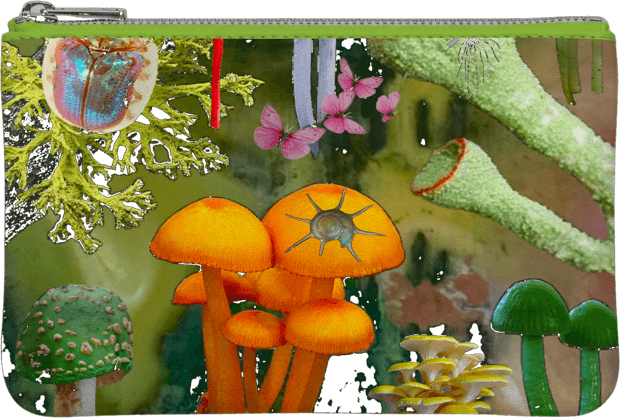The image size is (620, 418).
Task: Click the large left orange mushroom cap
Action: click(x=212, y=234)
